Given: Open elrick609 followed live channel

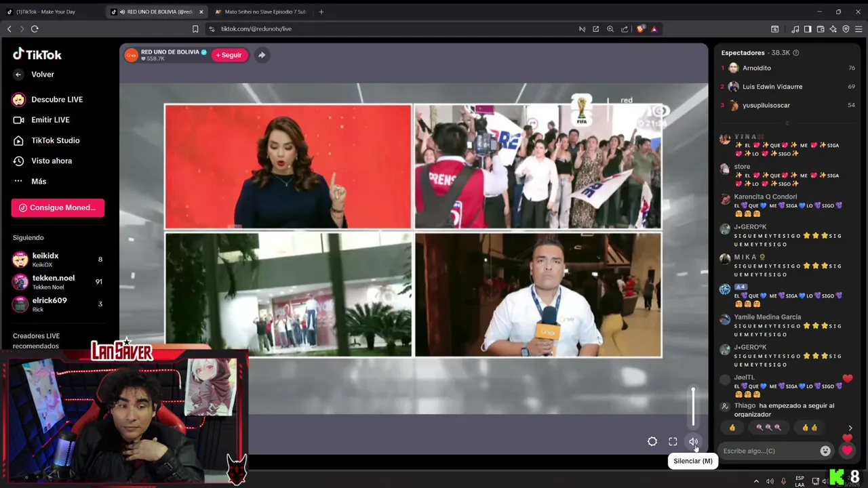Looking at the screenshot, I should point(58,304).
